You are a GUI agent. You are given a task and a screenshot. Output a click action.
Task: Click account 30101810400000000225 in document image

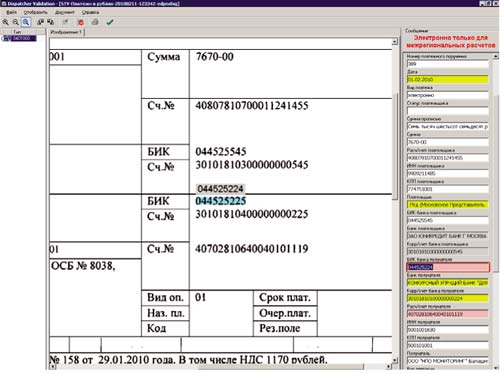pos(252,214)
